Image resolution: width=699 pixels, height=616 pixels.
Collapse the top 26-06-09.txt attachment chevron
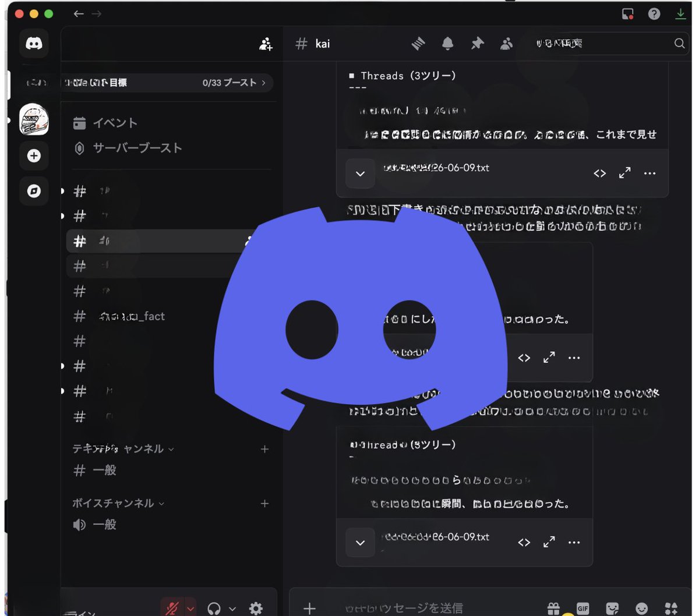pos(361,174)
